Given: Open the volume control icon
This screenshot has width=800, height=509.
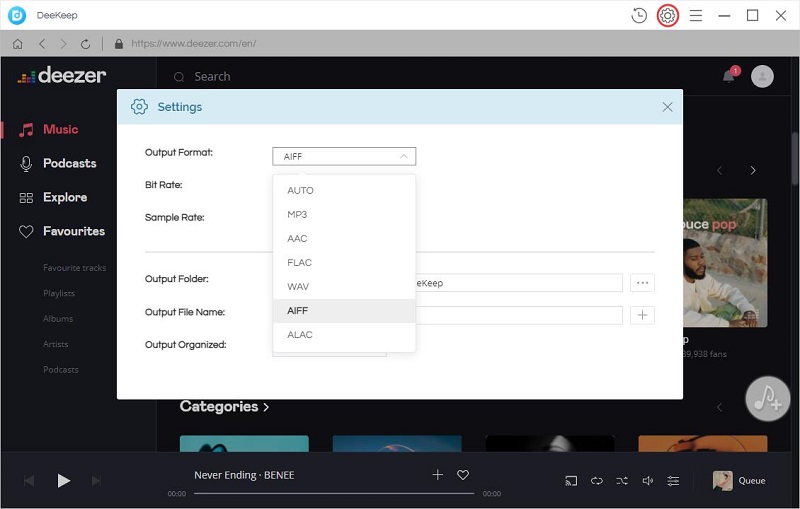Looking at the screenshot, I should click(647, 480).
